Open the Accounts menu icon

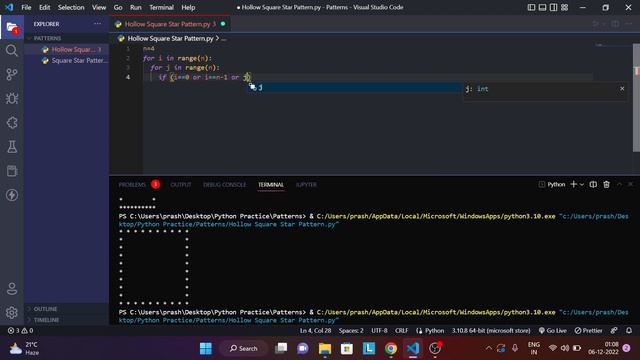[11, 289]
